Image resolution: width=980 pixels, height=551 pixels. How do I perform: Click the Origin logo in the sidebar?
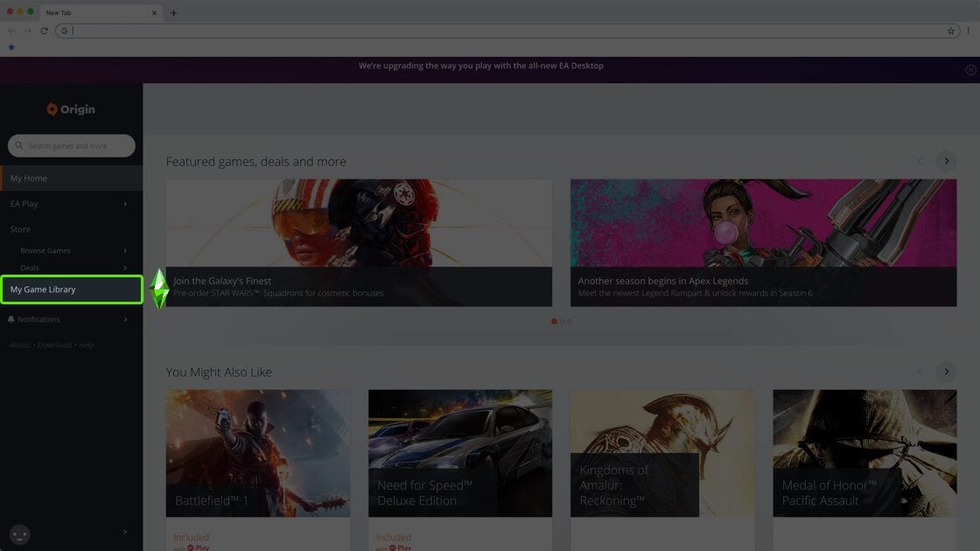pos(71,109)
